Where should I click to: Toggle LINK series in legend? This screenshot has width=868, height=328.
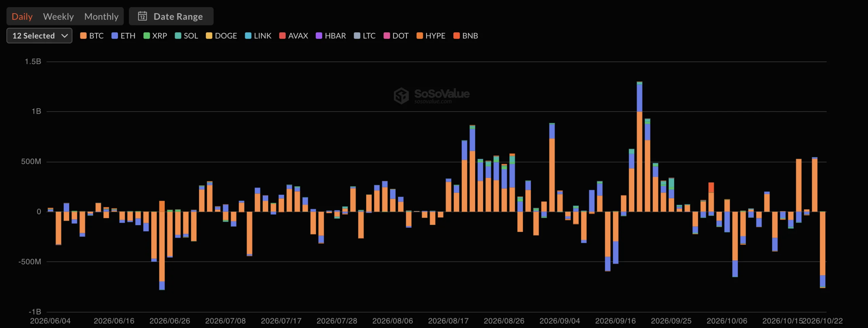[x=258, y=36]
